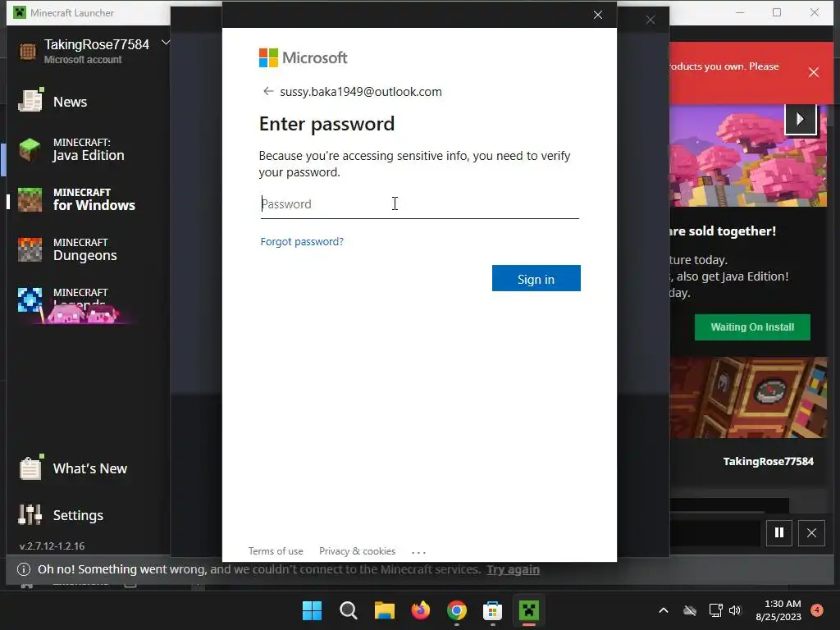Open Privacy & cookies link

tap(357, 551)
